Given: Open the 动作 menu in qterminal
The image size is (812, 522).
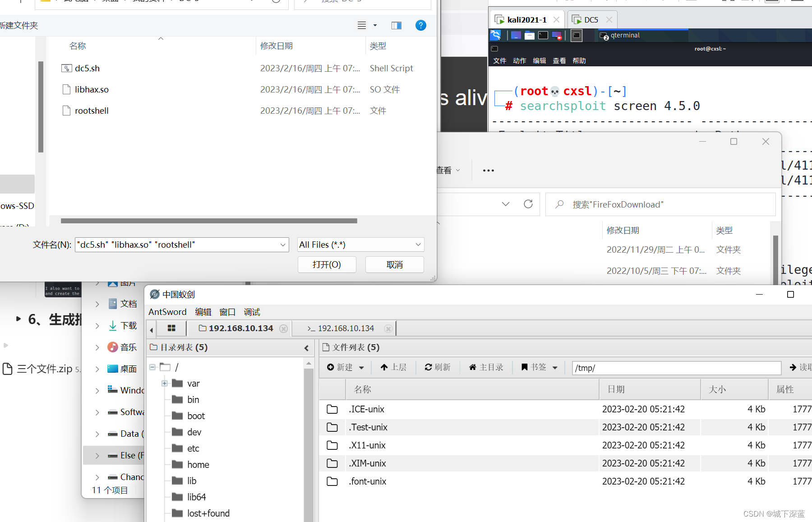Looking at the screenshot, I should click(519, 60).
